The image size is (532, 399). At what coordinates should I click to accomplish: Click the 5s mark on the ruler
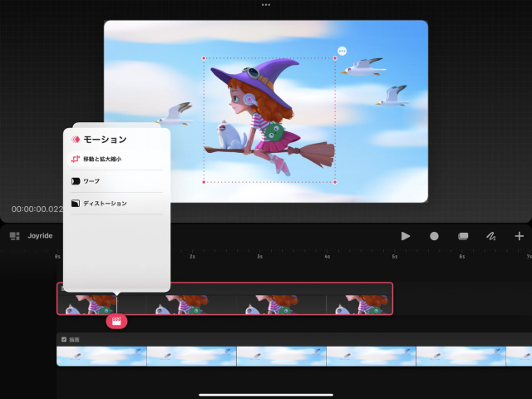click(395, 257)
